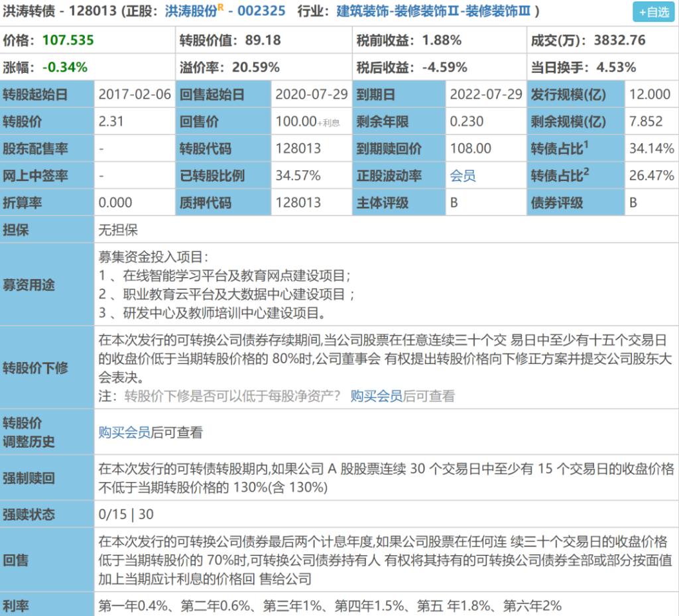
Task: Click the 强赎状态 value 0/15 | 30
Action: pyautogui.click(x=126, y=515)
